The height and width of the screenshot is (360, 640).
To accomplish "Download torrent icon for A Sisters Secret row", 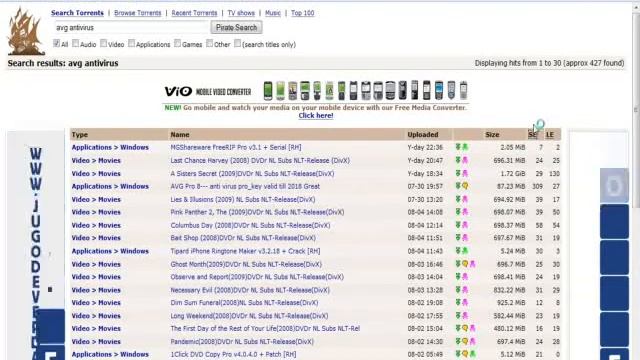I will coord(458,173).
